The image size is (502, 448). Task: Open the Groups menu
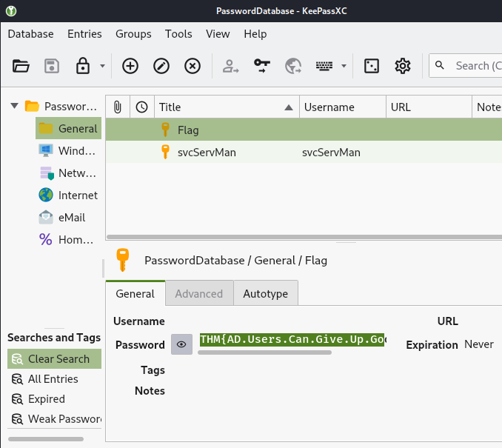click(x=133, y=34)
